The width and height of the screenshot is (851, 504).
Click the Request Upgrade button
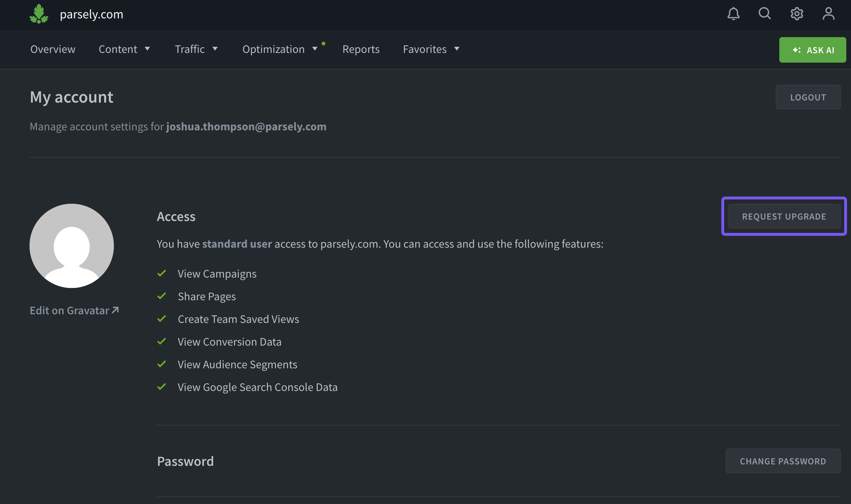(x=784, y=216)
